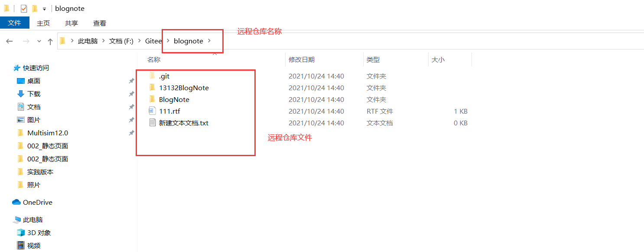
Task: Click the 图片 pictures icon
Action: 20,120
